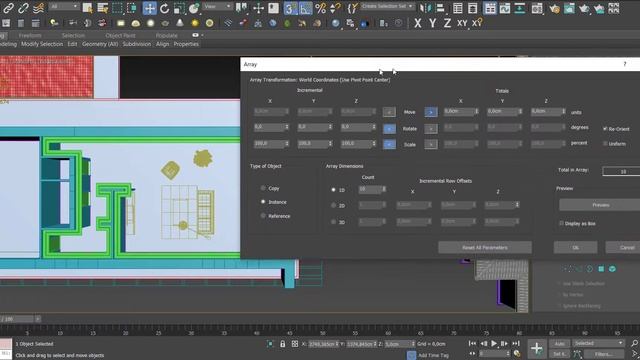Select Reference object type

(x=275, y=216)
